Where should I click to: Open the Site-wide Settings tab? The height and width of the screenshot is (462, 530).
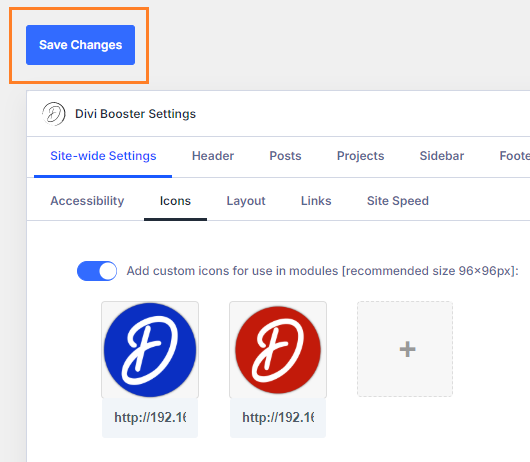pyautogui.click(x=103, y=156)
